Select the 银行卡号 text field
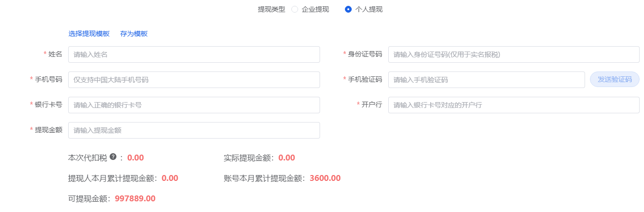The width and height of the screenshot is (644, 212). coord(194,105)
